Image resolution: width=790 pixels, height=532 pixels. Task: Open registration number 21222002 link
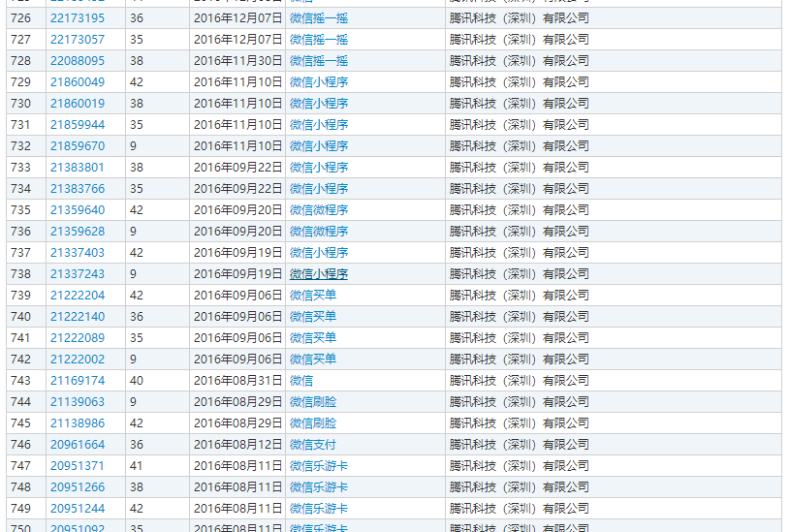78,360
